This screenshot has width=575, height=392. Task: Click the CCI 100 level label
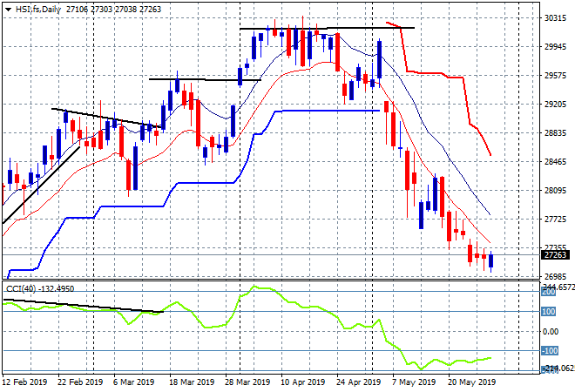click(x=549, y=312)
